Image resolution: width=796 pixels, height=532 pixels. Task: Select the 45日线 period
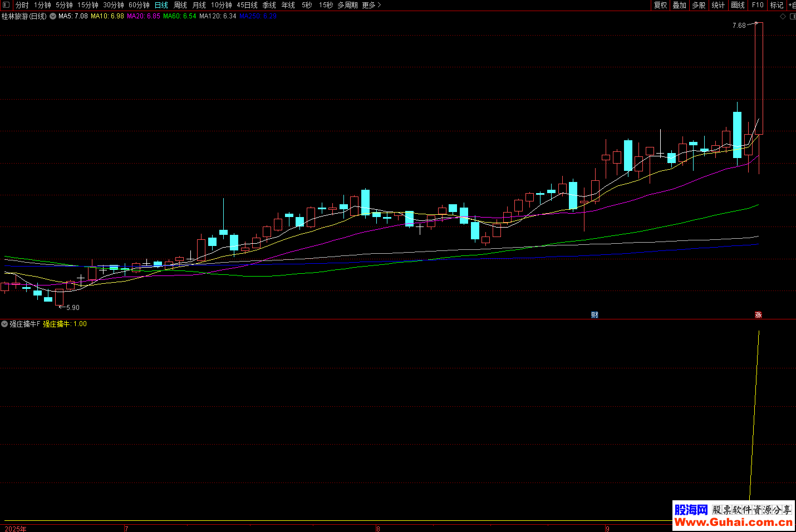tap(247, 5)
